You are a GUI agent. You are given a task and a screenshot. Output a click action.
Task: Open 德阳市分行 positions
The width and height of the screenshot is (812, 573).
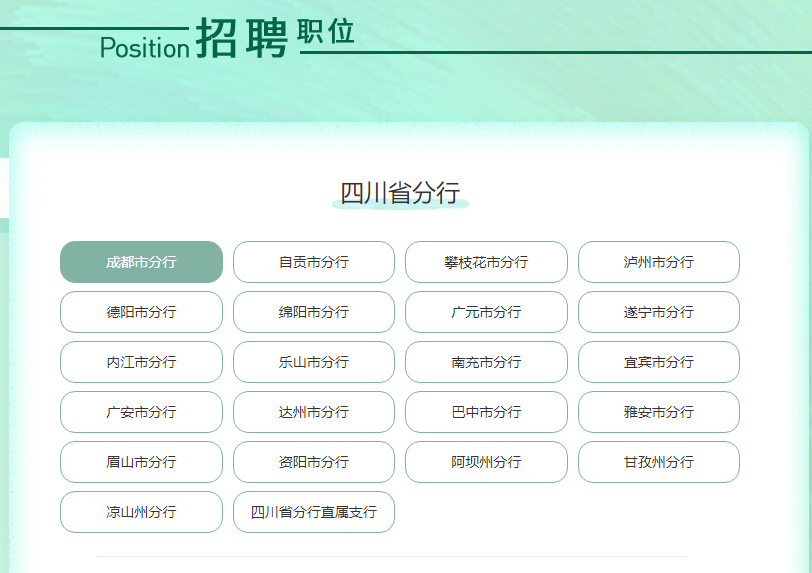[x=141, y=312]
